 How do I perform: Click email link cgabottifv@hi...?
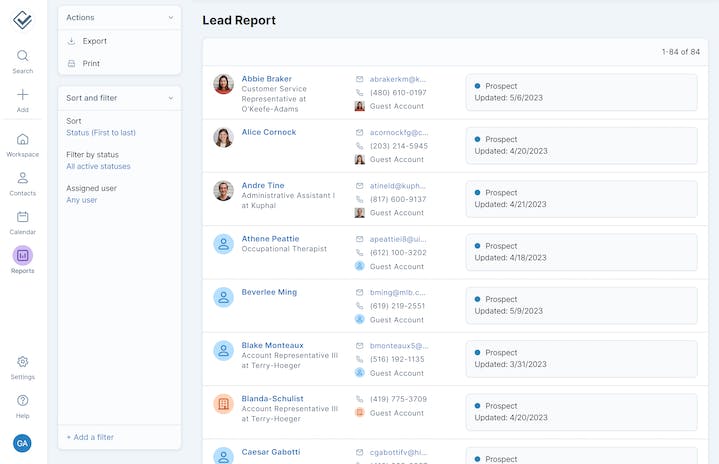398,453
